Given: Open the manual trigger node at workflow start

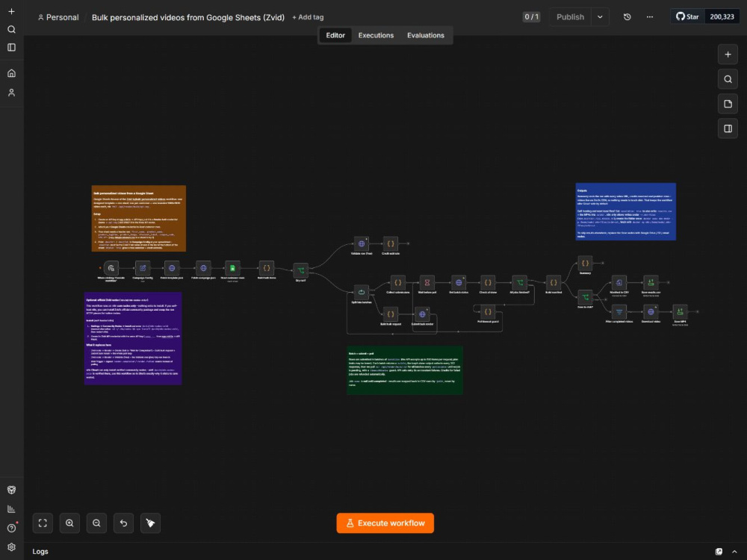Looking at the screenshot, I should 111,268.
